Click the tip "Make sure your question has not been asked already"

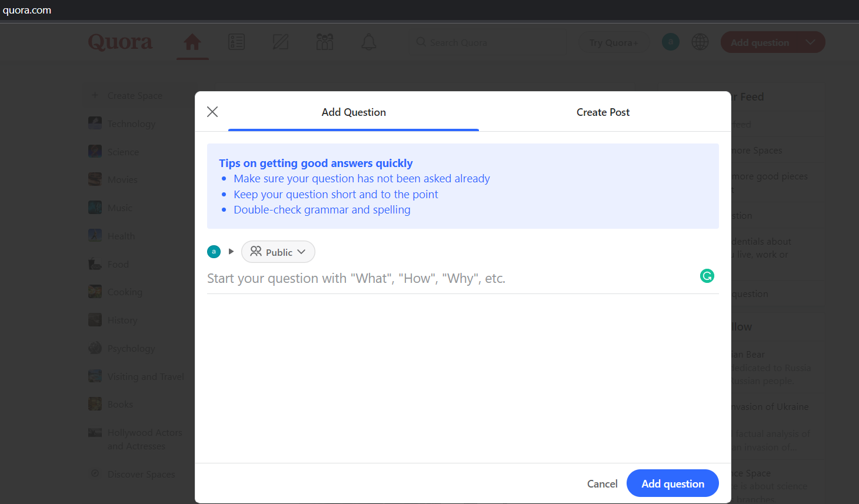[362, 178]
